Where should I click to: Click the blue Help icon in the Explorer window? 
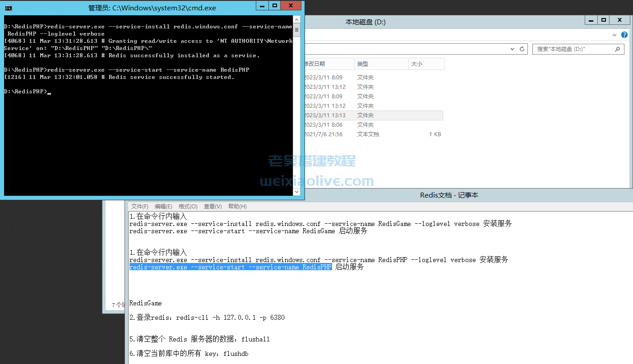click(624, 34)
